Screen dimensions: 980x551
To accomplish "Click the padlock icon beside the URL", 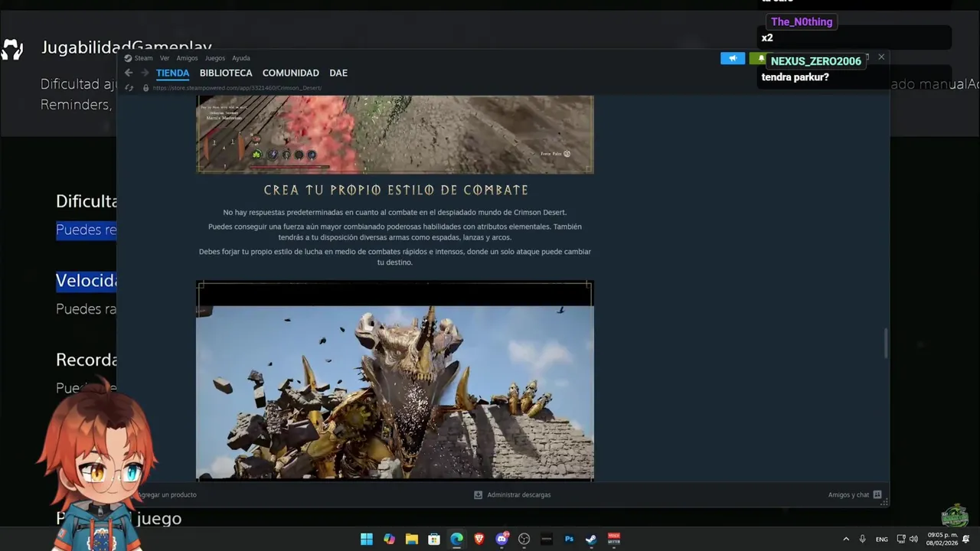I will click(145, 88).
